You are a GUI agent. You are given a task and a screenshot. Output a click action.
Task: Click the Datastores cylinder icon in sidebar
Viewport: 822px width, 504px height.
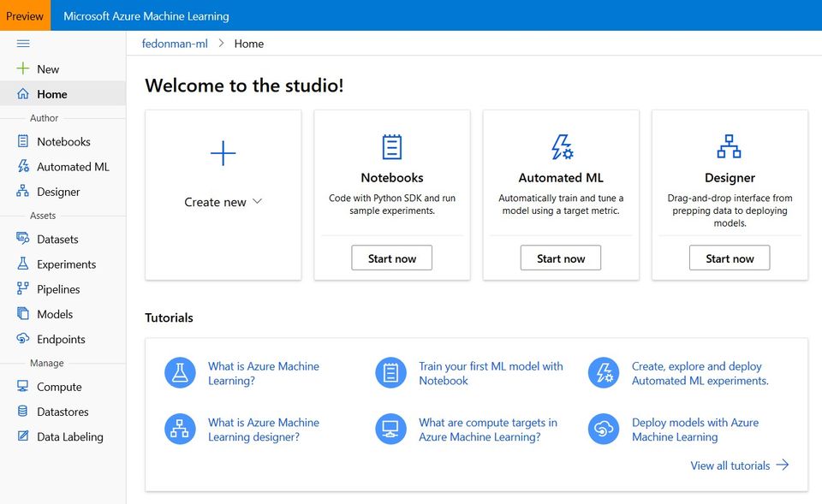click(x=22, y=411)
